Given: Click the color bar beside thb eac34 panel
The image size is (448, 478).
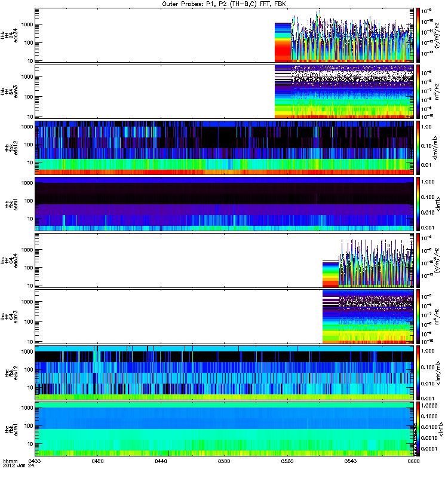Looking at the screenshot, I should tap(418, 35).
